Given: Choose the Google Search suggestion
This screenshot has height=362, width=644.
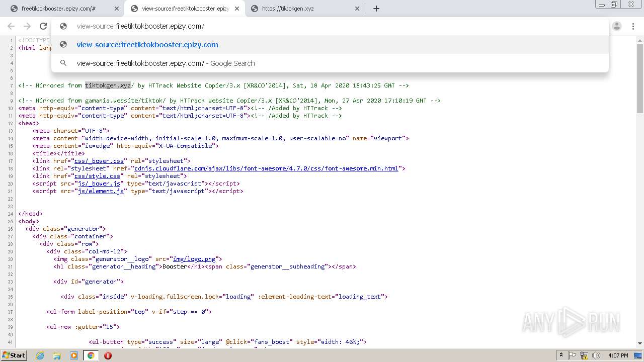Looking at the screenshot, I should click(x=330, y=63).
